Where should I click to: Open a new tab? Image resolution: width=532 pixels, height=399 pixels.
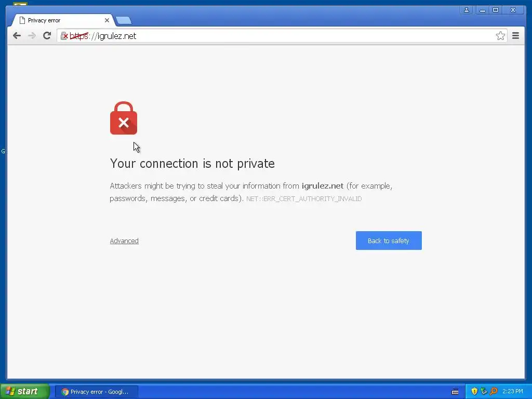pos(124,21)
